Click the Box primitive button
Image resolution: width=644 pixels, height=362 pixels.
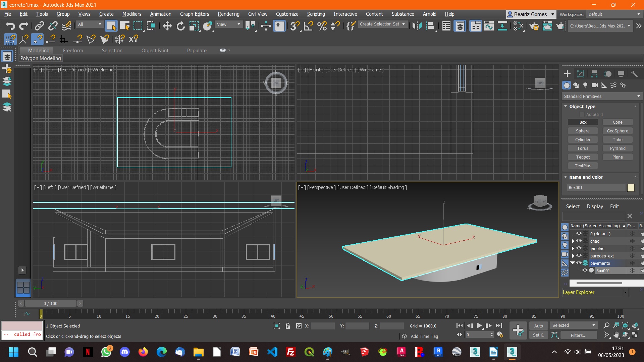[x=583, y=122]
